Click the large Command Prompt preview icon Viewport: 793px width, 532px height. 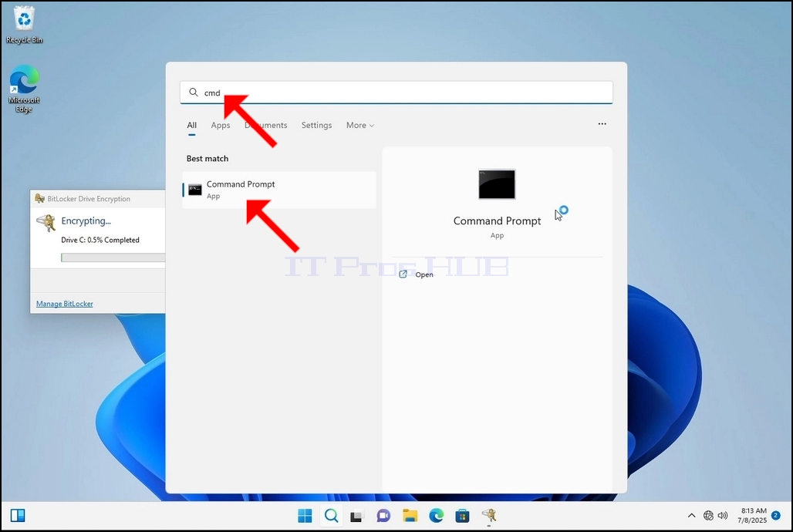[x=497, y=184]
